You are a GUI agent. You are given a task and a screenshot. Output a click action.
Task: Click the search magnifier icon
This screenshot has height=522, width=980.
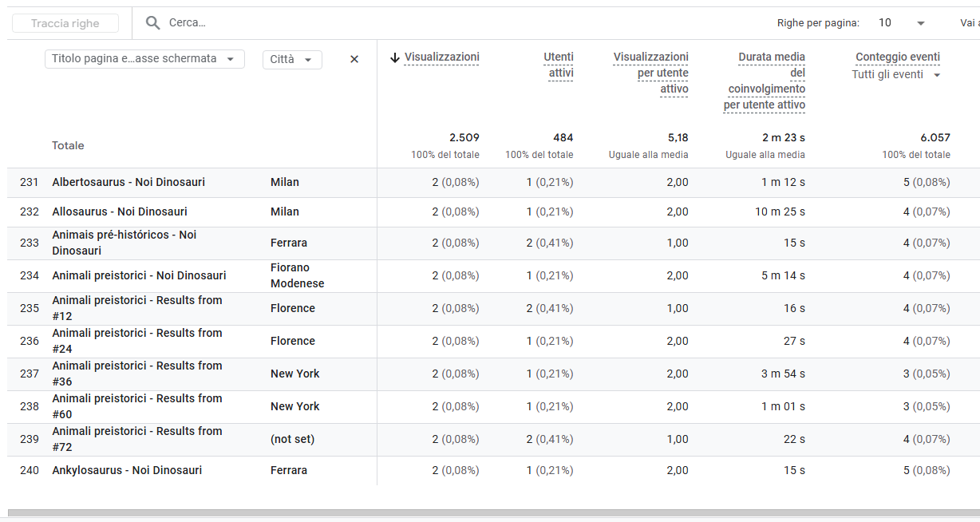click(153, 23)
